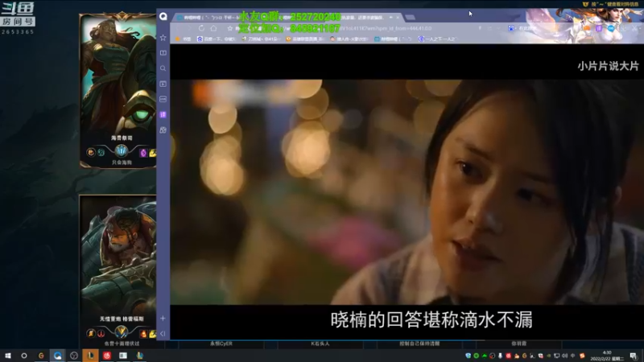
Task: Click the search magnifier in browser sidebar
Action: pyautogui.click(x=163, y=68)
